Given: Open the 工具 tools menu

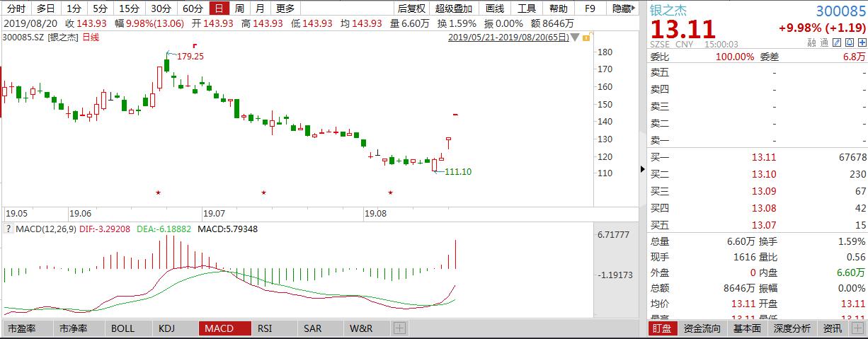Looking at the screenshot, I should pyautogui.click(x=527, y=8).
